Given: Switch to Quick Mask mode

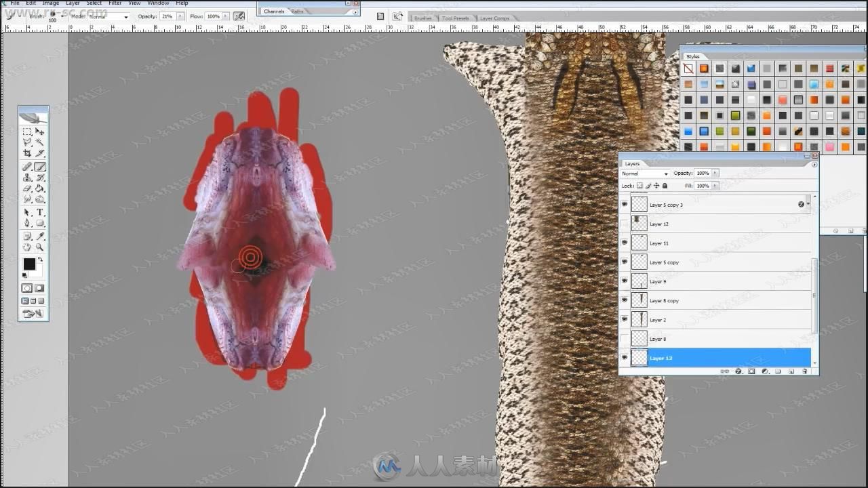Looking at the screenshot, I should coord(40,288).
